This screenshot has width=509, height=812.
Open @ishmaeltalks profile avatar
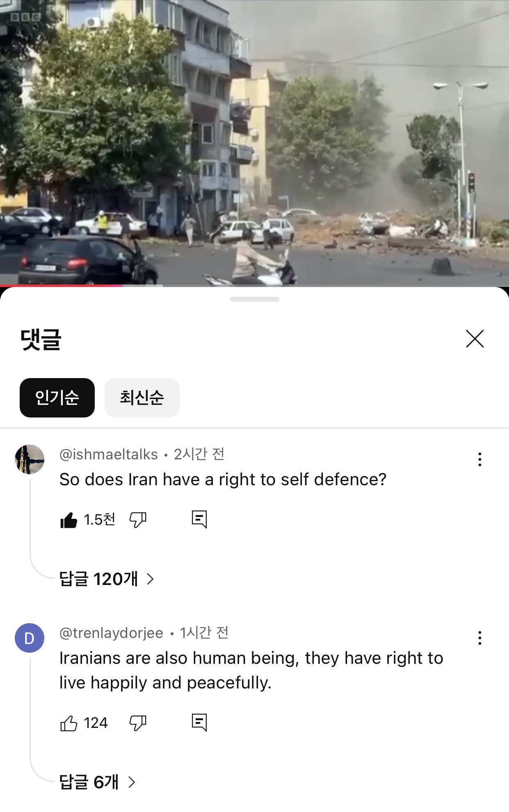coord(30,459)
